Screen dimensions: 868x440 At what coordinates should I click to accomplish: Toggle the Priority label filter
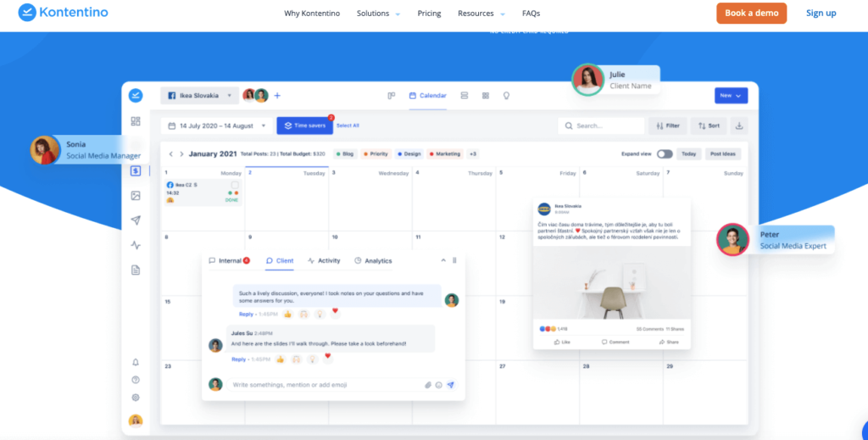click(376, 153)
